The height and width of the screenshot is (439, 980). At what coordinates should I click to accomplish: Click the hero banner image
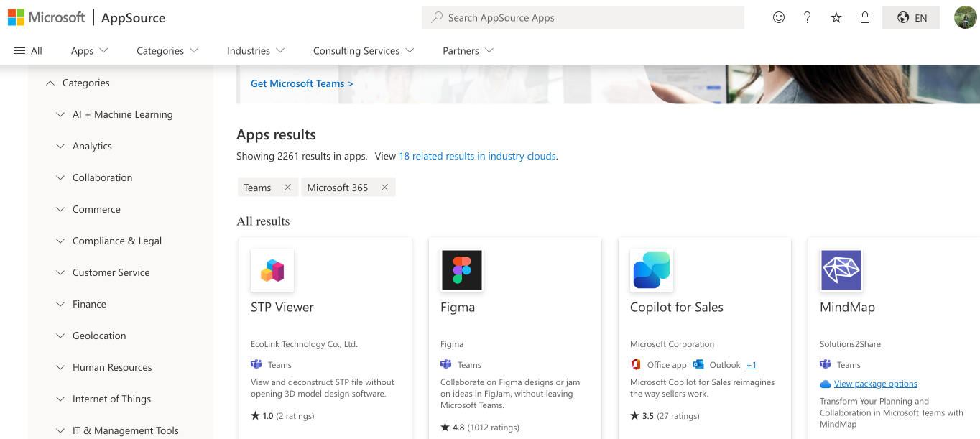click(x=608, y=84)
